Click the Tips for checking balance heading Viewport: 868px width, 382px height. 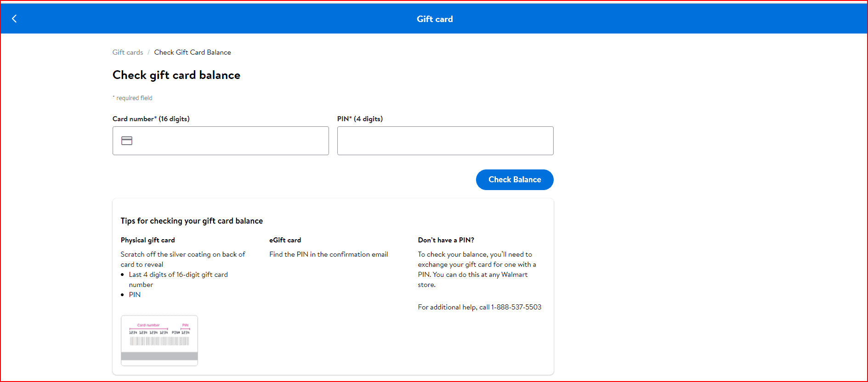point(192,221)
